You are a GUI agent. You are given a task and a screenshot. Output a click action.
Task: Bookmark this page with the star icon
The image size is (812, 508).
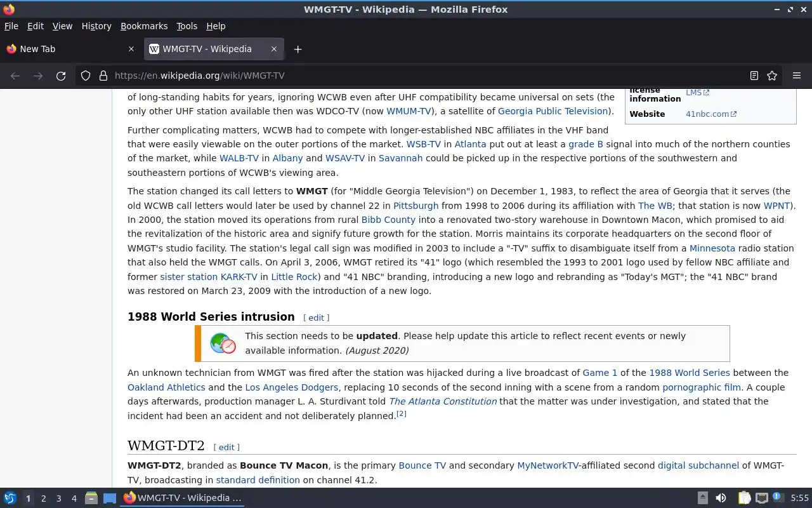772,76
